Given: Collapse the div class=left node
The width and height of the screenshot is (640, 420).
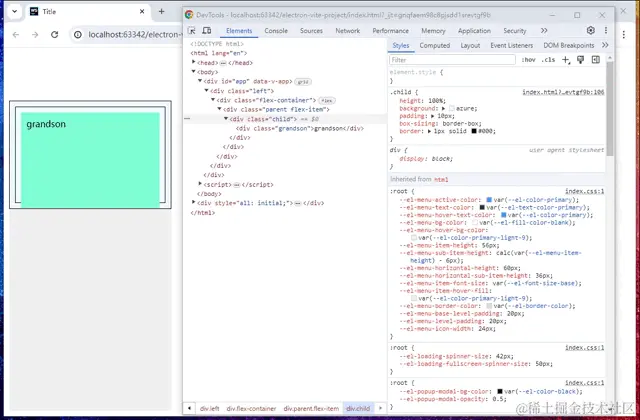Looking at the screenshot, I should pos(207,90).
